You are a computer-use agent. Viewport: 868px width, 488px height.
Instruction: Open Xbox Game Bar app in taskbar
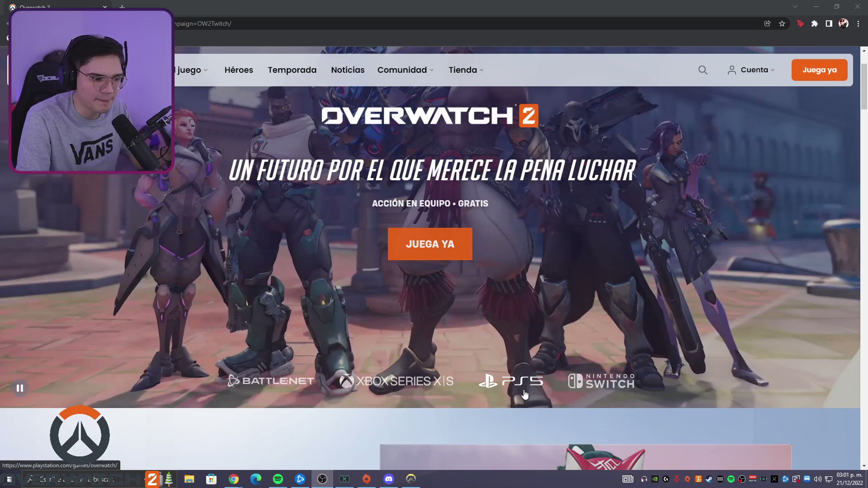coord(344,479)
